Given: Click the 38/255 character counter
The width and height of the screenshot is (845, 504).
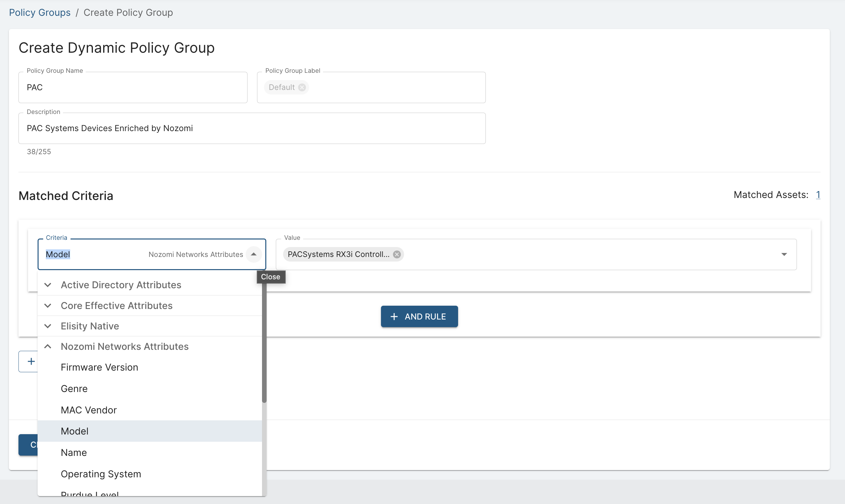Looking at the screenshot, I should (x=39, y=152).
